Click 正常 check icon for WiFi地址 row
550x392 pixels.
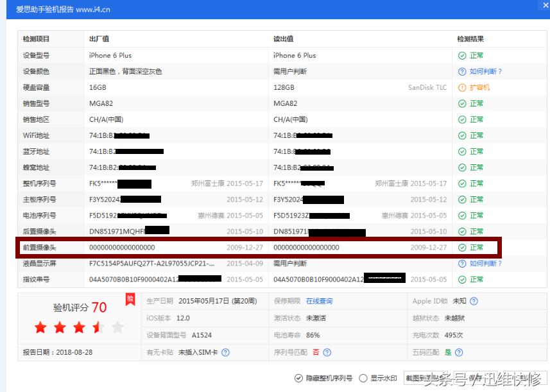pyautogui.click(x=461, y=135)
